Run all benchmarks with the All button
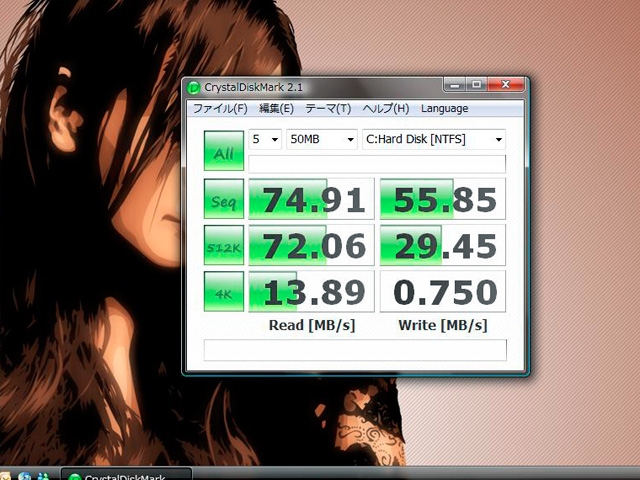 point(224,151)
